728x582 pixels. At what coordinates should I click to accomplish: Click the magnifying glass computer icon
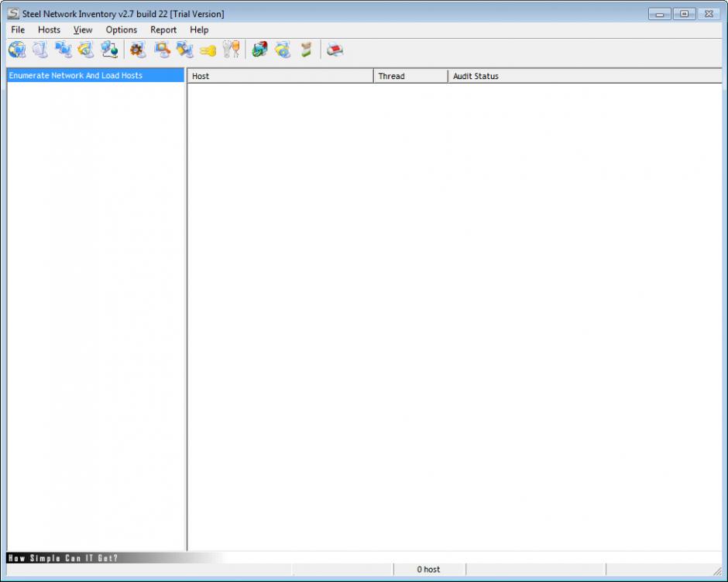(x=162, y=50)
